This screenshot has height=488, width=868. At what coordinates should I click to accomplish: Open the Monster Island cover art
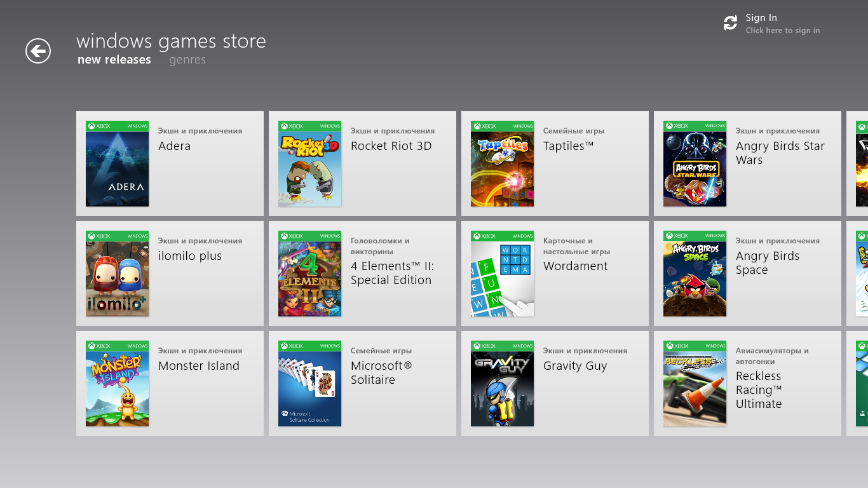coord(118,384)
